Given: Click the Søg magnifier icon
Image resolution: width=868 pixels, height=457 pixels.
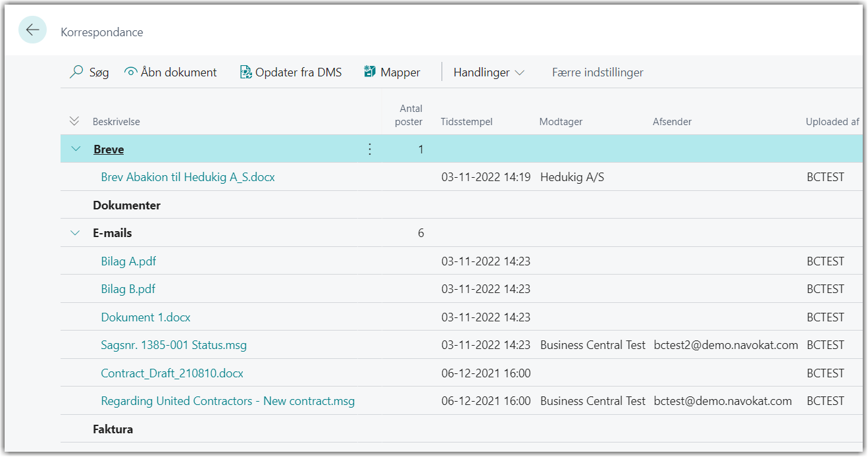Looking at the screenshot, I should (x=77, y=72).
